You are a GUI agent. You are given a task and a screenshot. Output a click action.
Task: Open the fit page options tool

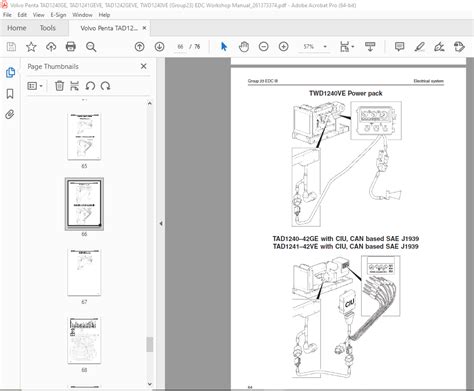click(x=346, y=47)
